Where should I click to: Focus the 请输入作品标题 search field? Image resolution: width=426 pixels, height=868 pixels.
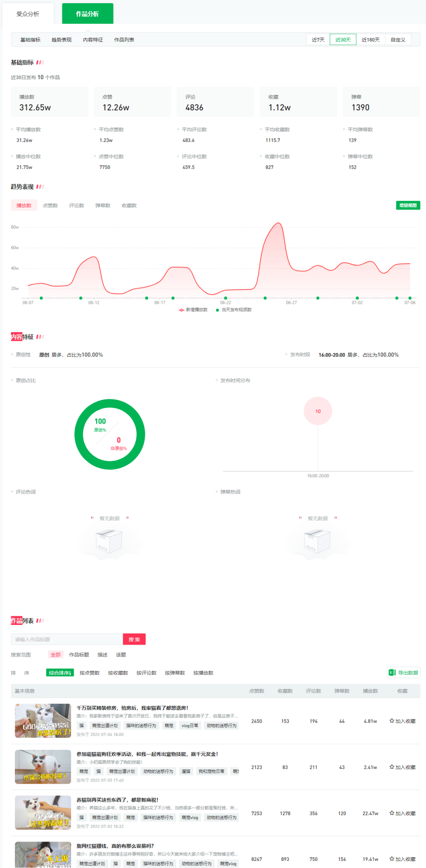(x=67, y=639)
